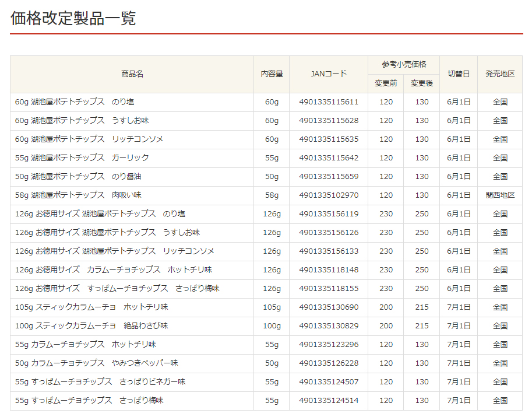532x417 pixels.
Task: Click JAN code 4901335126228
Action: click(x=329, y=363)
